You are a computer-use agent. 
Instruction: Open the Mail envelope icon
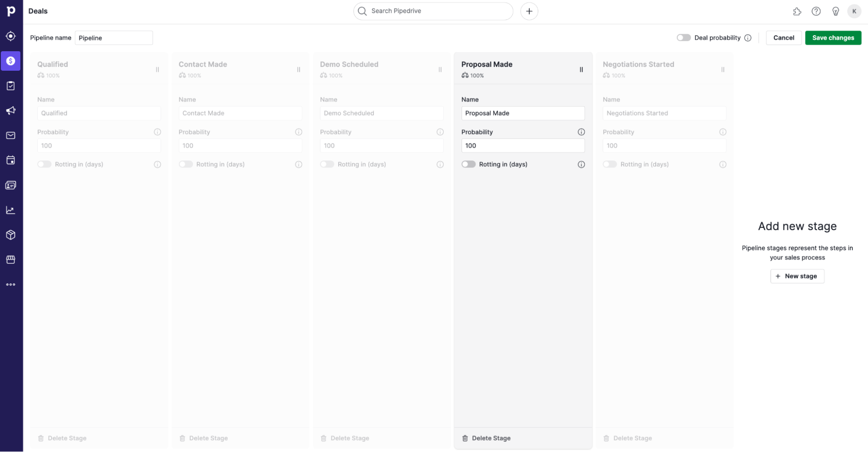pos(11,135)
